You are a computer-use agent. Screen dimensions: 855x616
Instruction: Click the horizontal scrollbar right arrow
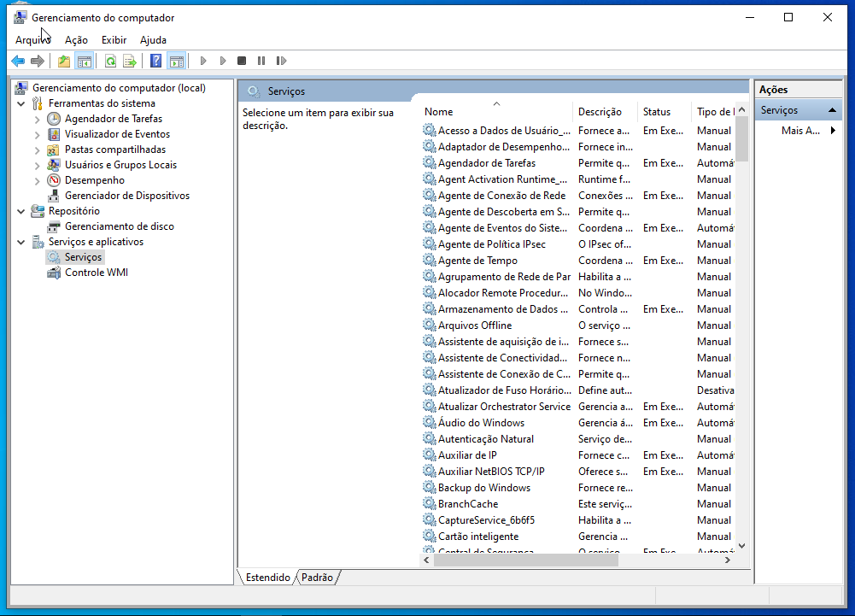click(728, 560)
